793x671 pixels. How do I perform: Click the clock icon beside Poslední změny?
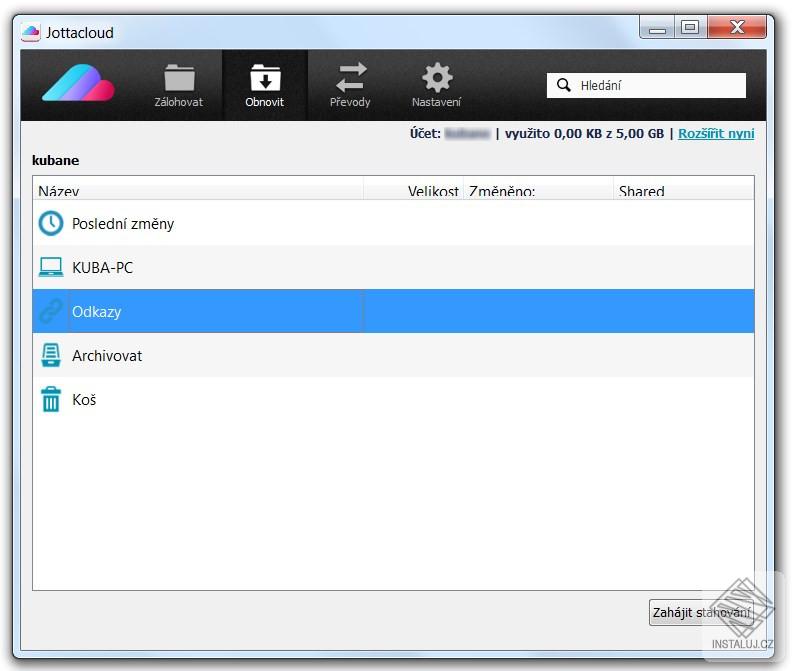tap(51, 223)
